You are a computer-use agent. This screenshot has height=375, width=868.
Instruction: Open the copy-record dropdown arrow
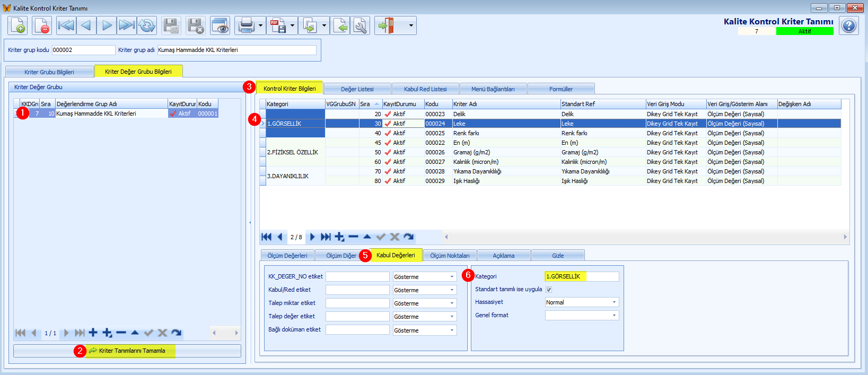tap(324, 25)
